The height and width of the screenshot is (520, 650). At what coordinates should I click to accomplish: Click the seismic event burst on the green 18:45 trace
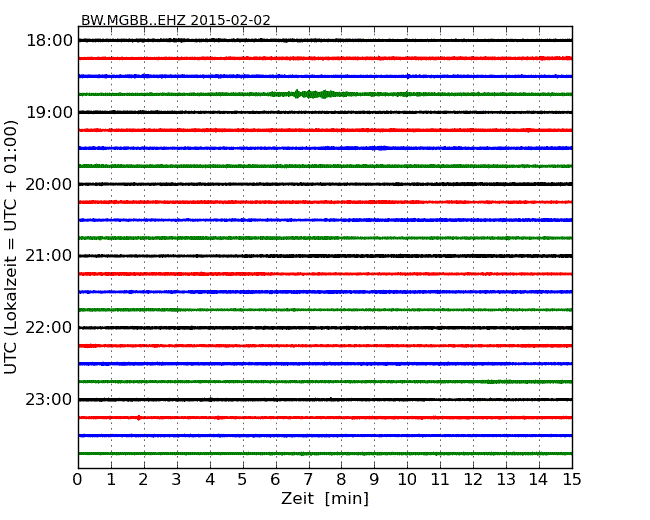point(310,94)
